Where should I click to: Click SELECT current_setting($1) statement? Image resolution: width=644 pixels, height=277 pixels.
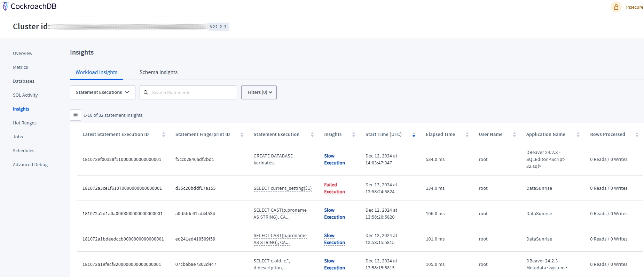(283, 188)
